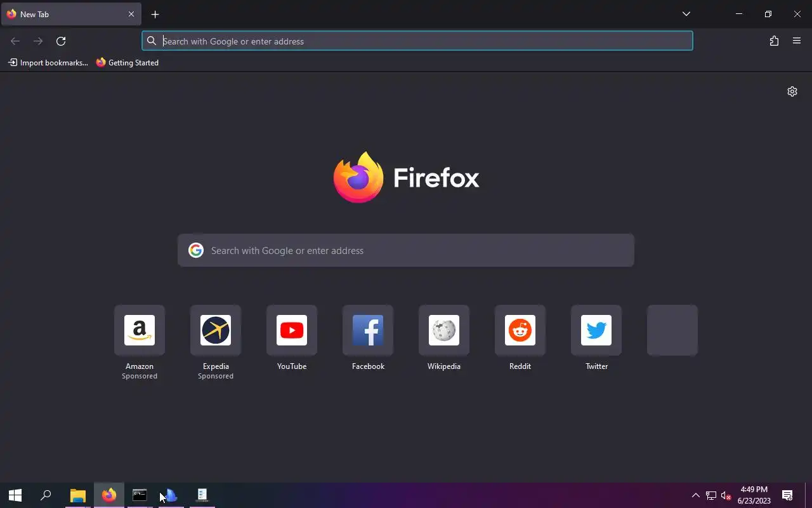Image resolution: width=812 pixels, height=508 pixels.
Task: Click the back navigation arrow
Action: pos(15,41)
